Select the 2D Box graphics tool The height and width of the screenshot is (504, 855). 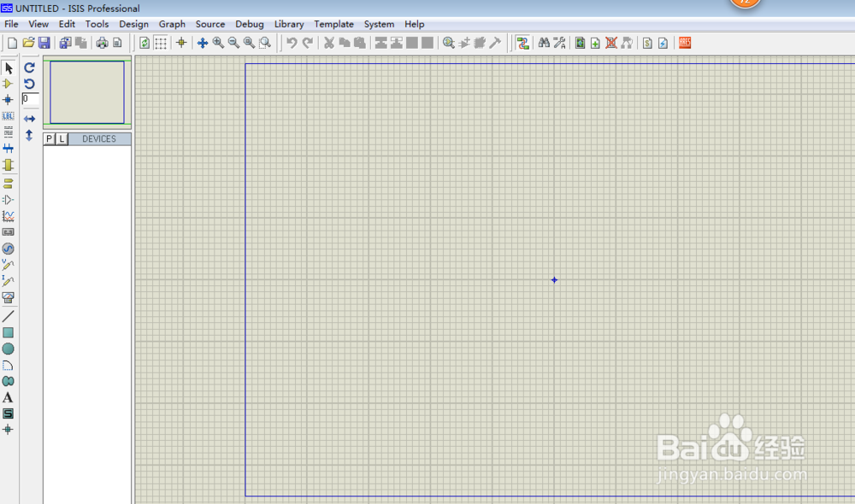(x=9, y=332)
